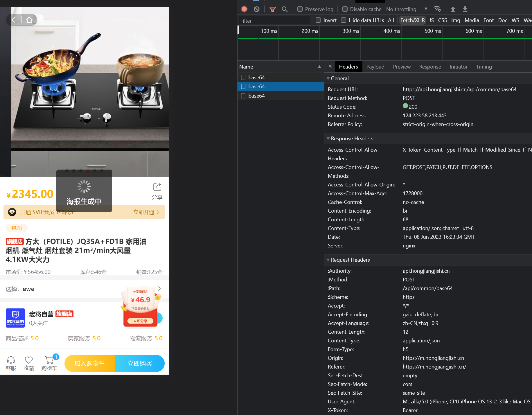Click the store logo 宏将集市
The height and width of the screenshot is (415, 532).
15,318
